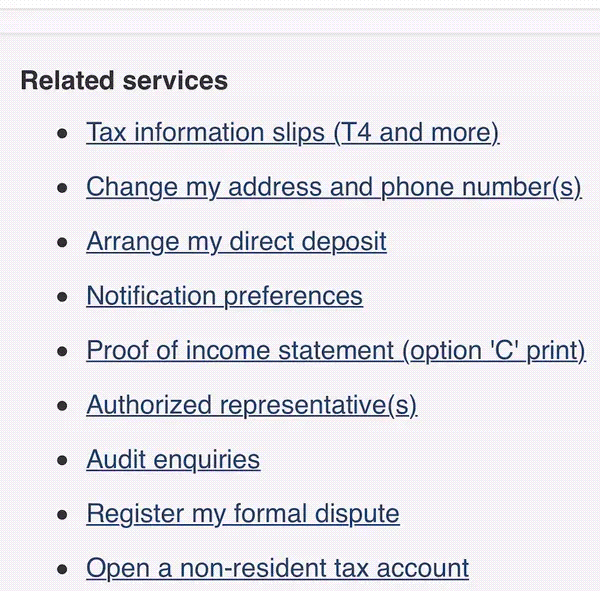The width and height of the screenshot is (600, 591).
Task: Click the bullet before Arrange my direct deposit
Action: [x=64, y=243]
